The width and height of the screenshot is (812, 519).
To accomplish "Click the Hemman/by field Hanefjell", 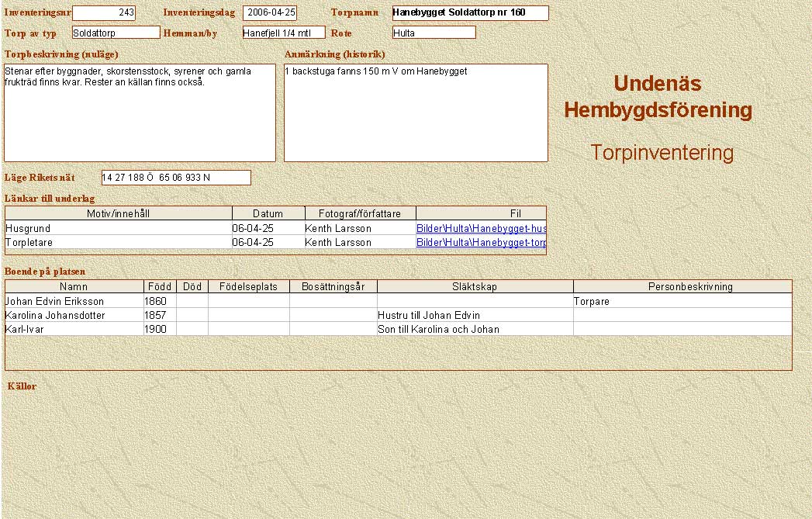I will click(283, 33).
